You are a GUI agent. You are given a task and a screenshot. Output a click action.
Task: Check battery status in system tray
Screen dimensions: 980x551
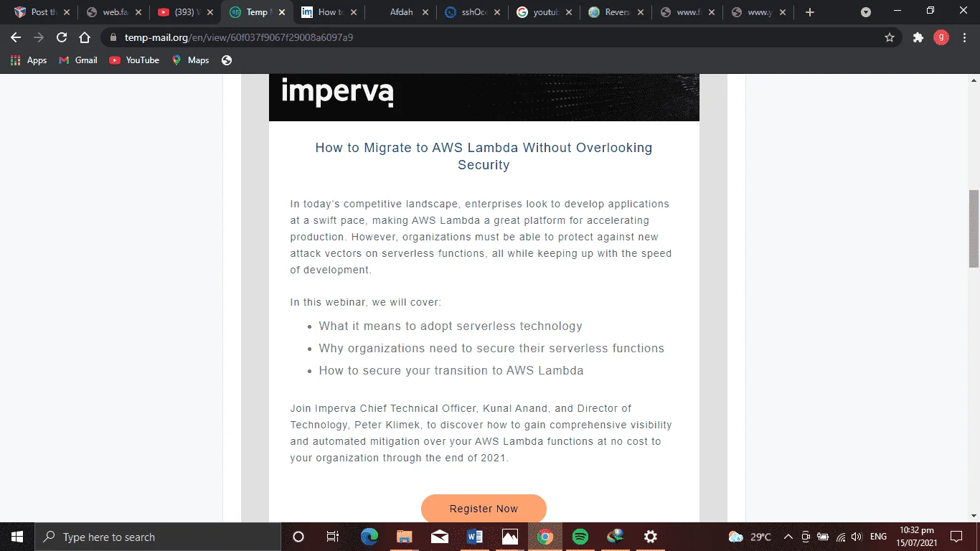click(822, 537)
